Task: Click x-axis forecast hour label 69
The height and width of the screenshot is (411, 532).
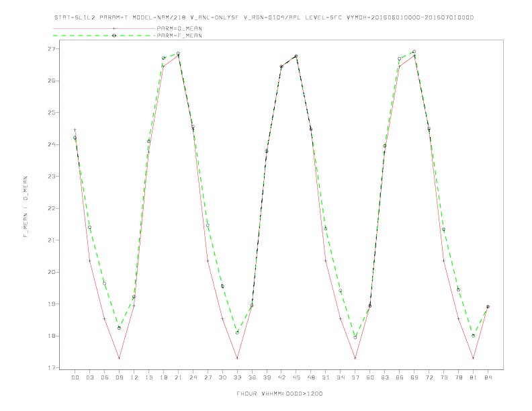Action: tap(414, 377)
